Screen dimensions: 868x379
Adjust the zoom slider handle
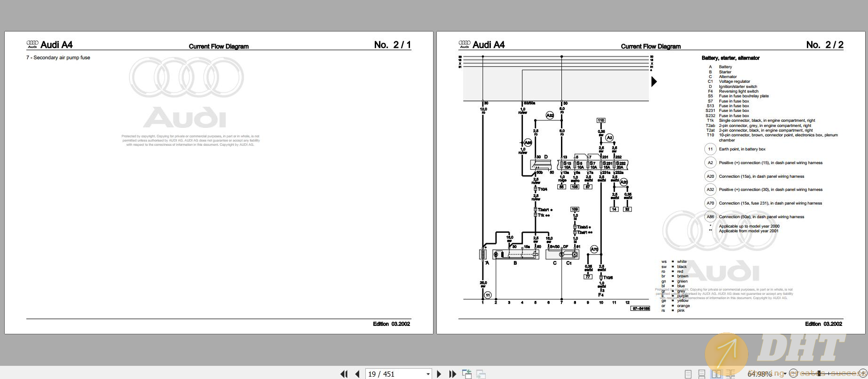(819, 373)
